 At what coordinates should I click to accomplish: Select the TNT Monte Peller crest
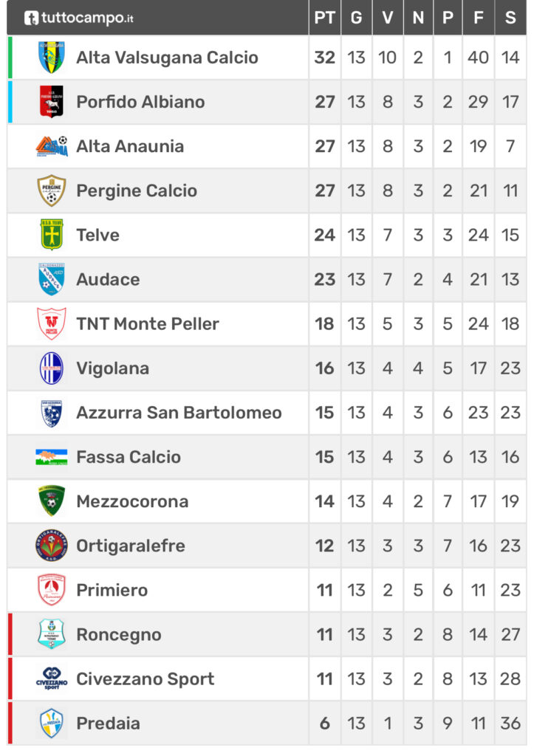pos(52,323)
